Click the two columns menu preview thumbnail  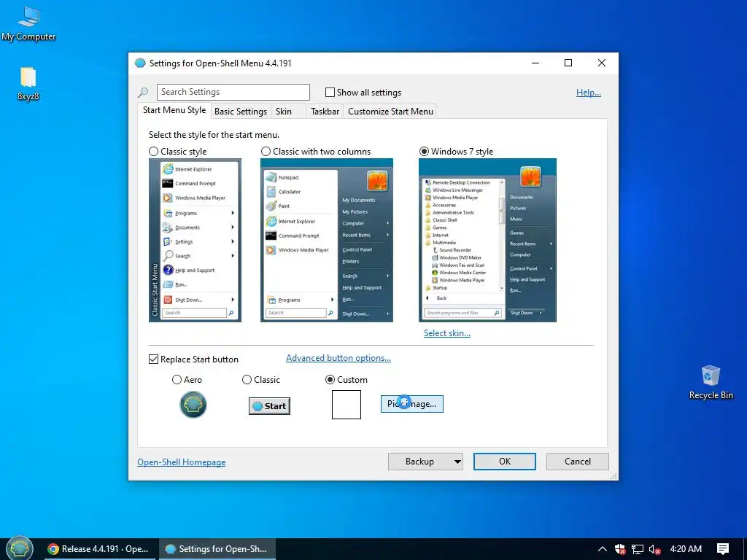pyautogui.click(x=326, y=240)
